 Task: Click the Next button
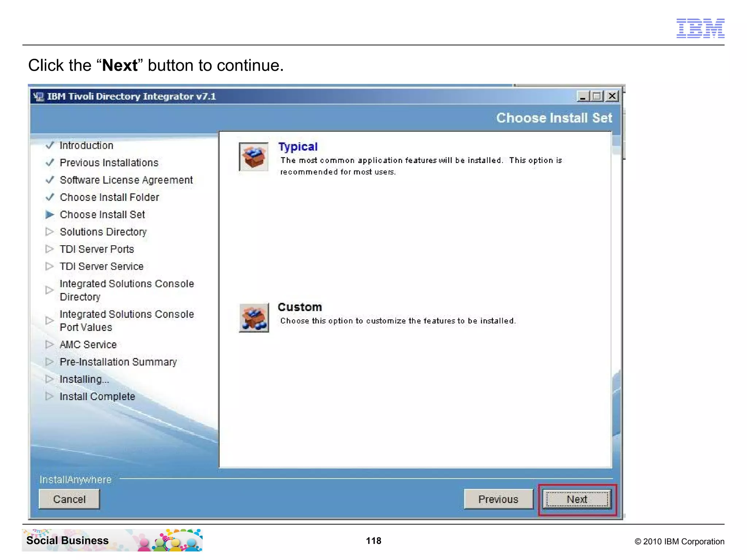[577, 499]
